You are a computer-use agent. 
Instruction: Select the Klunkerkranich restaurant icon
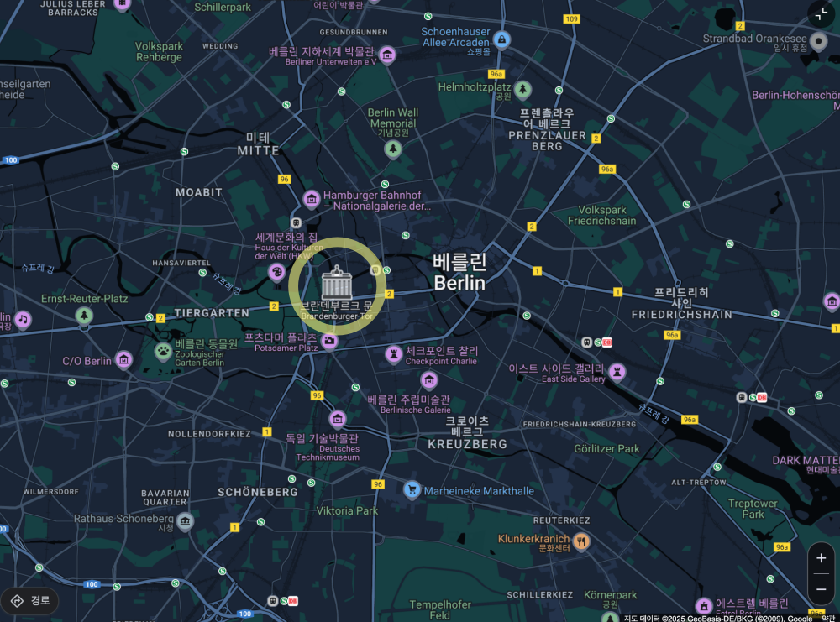(581, 541)
